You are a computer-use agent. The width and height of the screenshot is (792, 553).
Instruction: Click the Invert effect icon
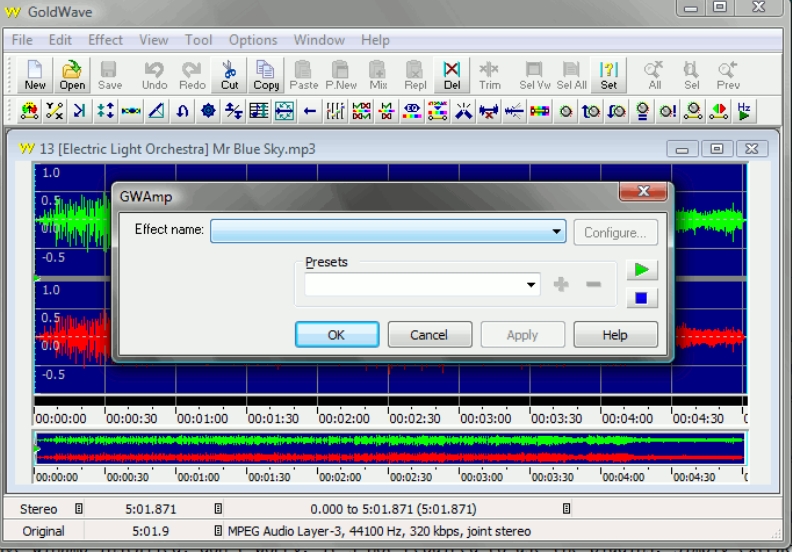(x=182, y=111)
